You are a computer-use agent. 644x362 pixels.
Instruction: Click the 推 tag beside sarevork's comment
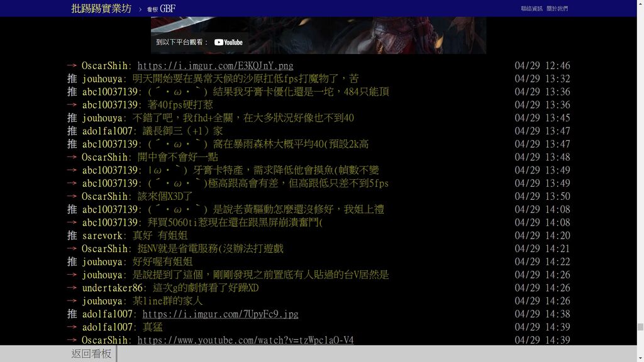pos(72,236)
